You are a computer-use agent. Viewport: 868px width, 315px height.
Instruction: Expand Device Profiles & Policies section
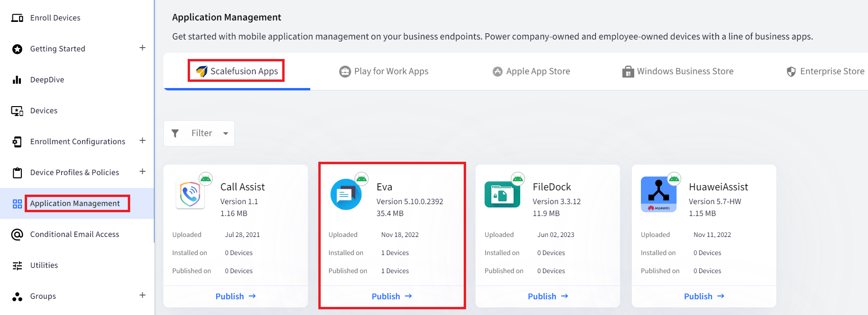143,171
